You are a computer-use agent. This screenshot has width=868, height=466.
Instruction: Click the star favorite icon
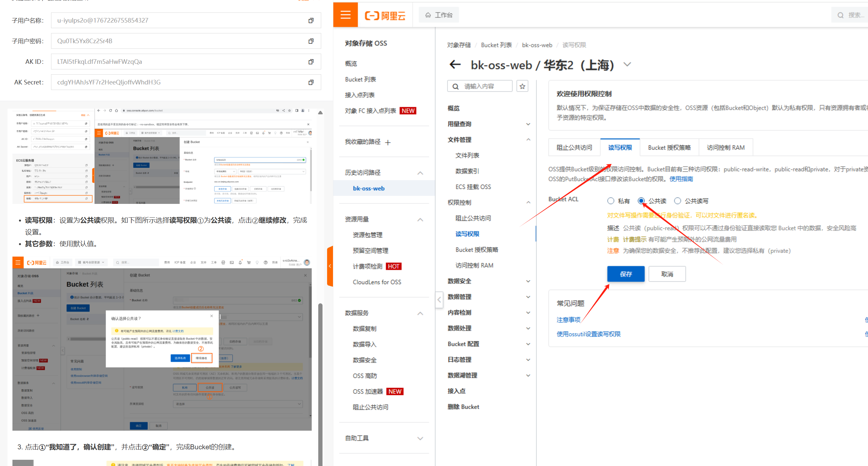coord(522,86)
